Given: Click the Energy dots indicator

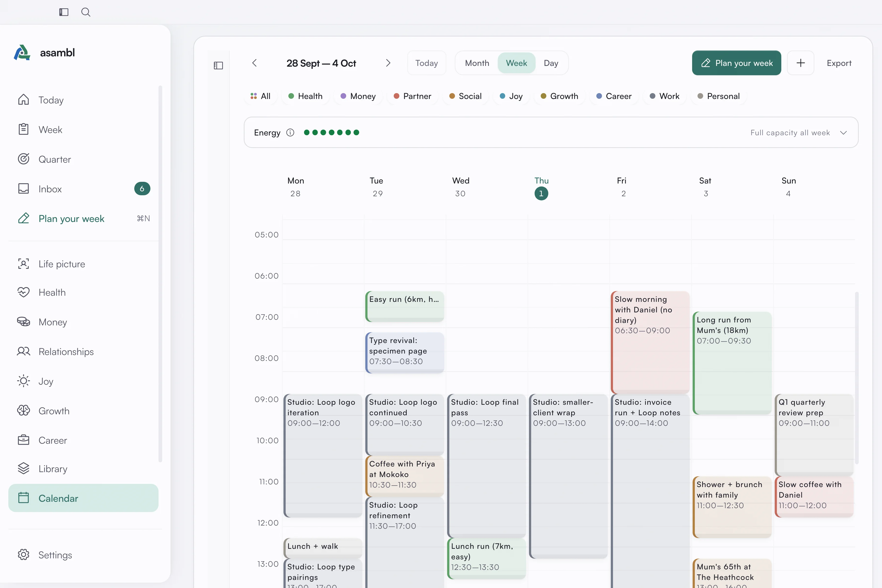Looking at the screenshot, I should (331, 132).
